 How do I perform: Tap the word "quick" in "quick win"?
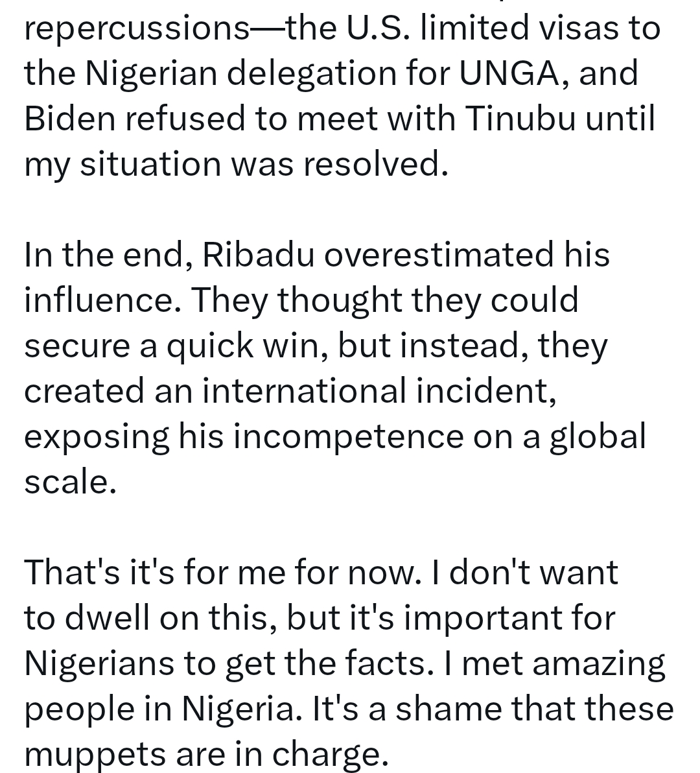click(210, 347)
